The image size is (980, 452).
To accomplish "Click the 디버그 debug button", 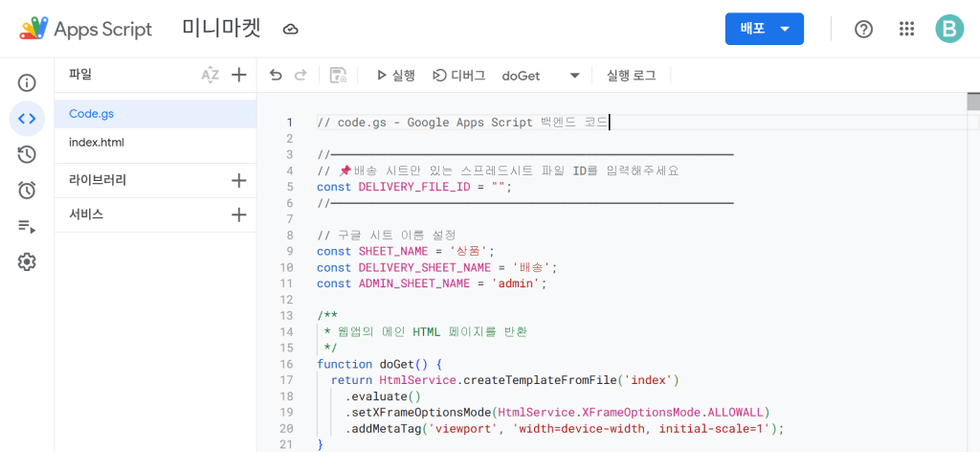I will [x=459, y=75].
